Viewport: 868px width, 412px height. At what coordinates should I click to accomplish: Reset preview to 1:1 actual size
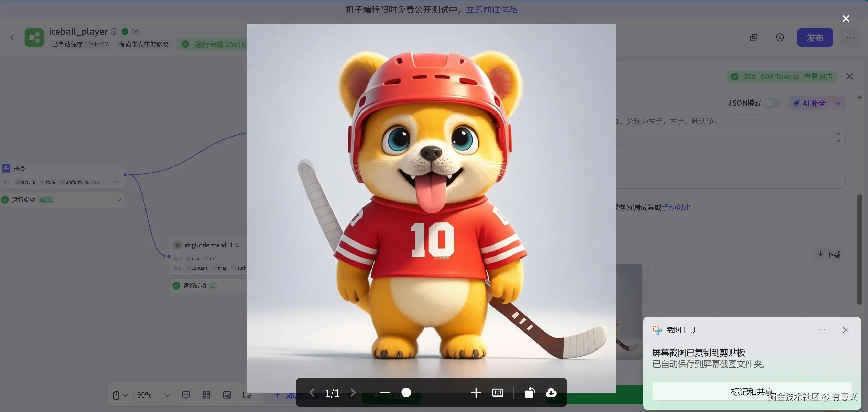(498, 392)
